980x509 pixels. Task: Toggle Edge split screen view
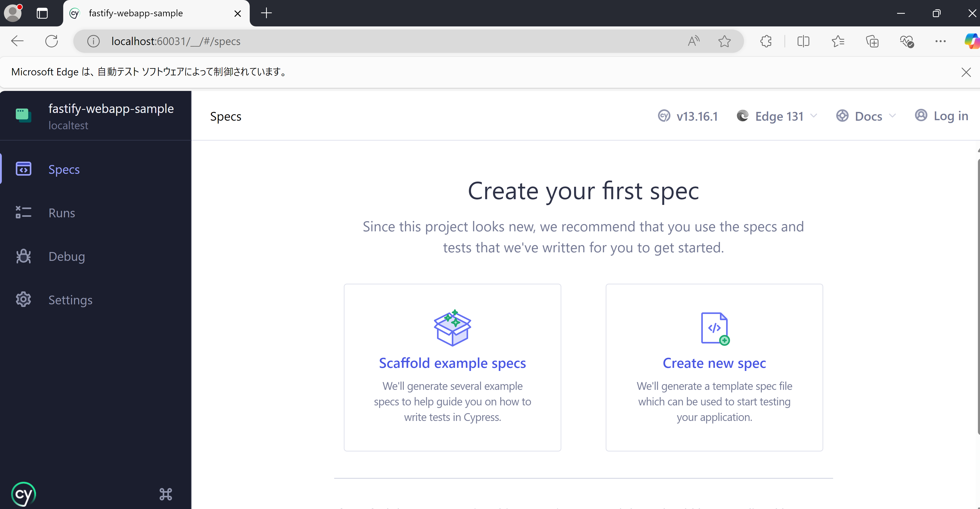click(803, 41)
